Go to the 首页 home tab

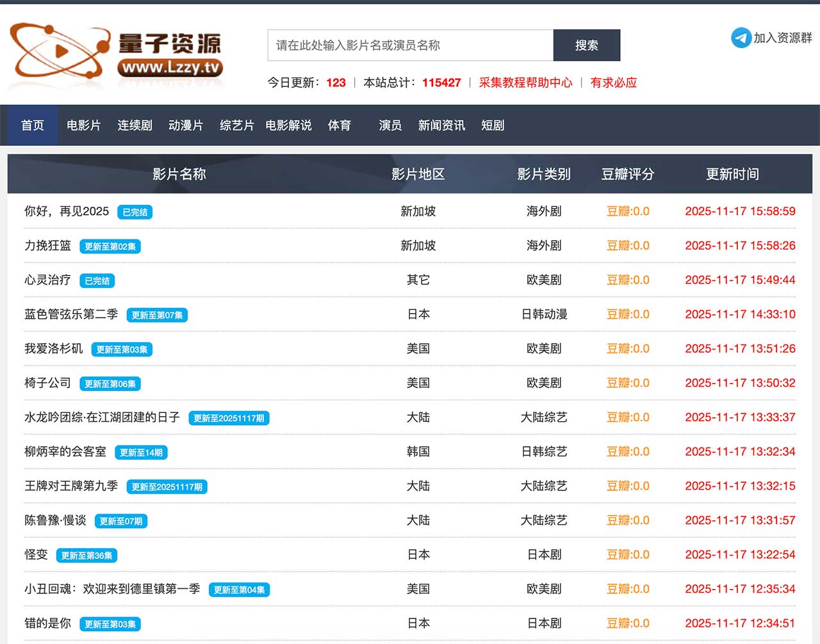pyautogui.click(x=33, y=125)
